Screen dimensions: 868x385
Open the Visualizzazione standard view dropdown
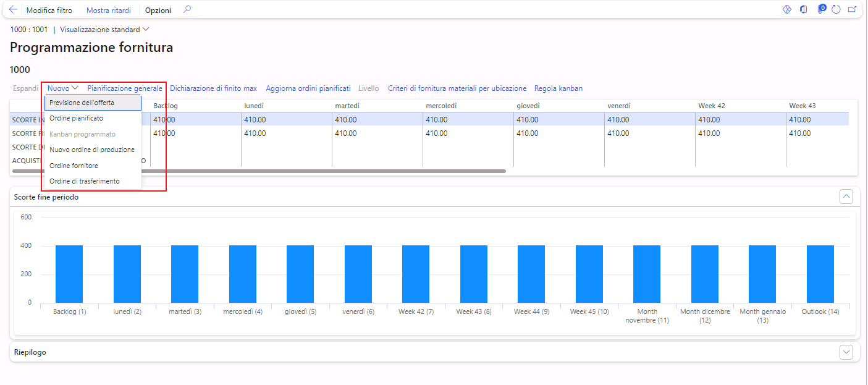103,29
